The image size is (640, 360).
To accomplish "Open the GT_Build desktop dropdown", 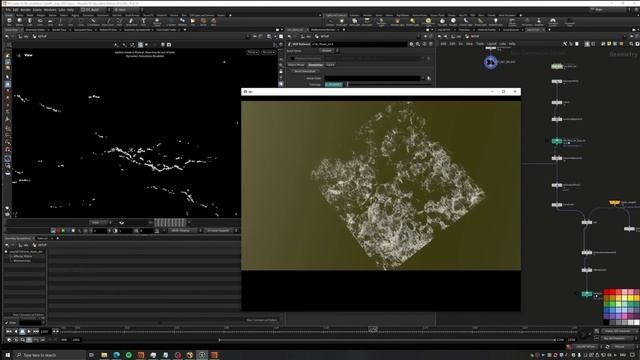I will (94, 9).
